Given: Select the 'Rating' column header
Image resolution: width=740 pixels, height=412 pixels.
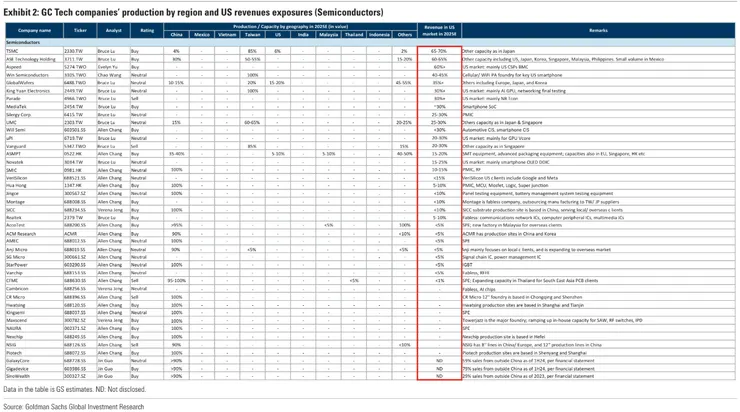Looking at the screenshot, I should [x=147, y=30].
